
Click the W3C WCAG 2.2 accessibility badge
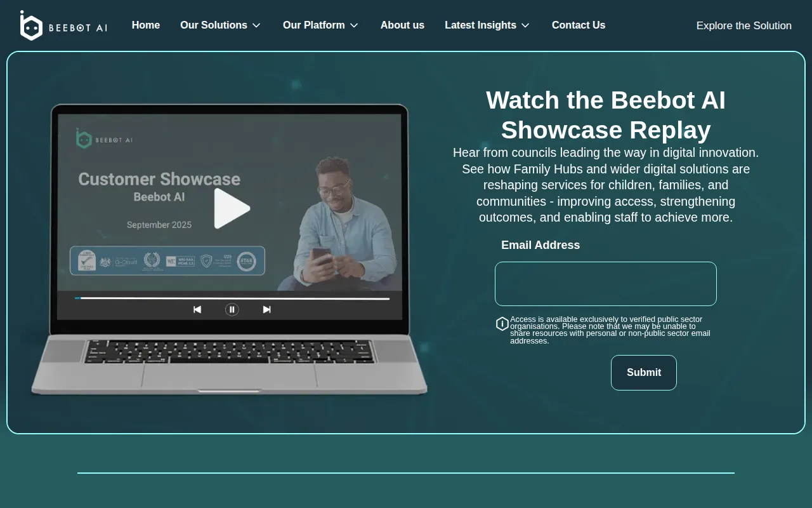180,261
